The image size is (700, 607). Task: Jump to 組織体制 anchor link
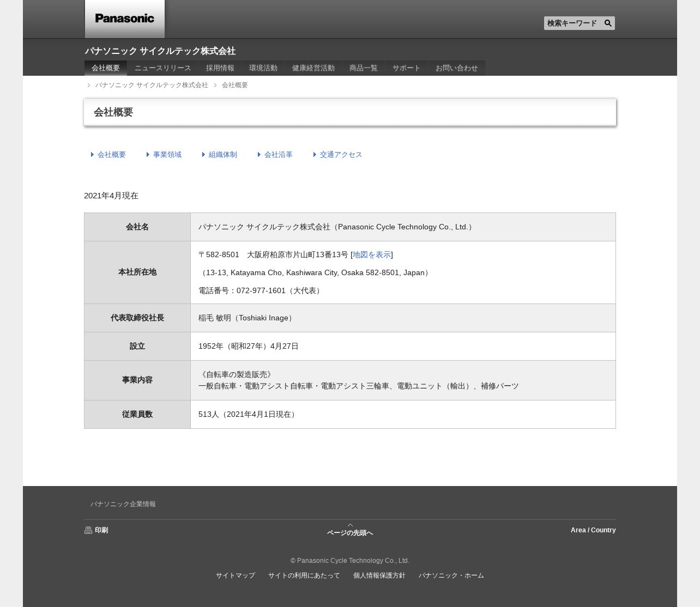pyautogui.click(x=223, y=155)
